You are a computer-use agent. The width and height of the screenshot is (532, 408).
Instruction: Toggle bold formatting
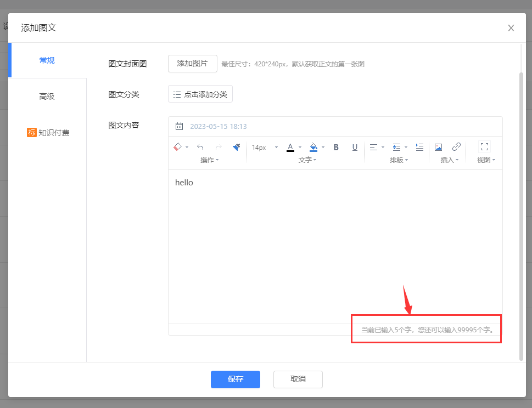coord(335,147)
